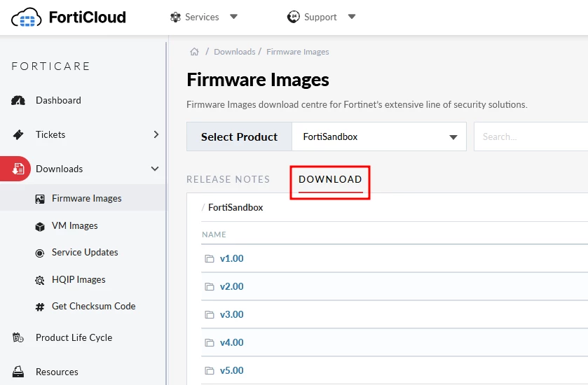The image size is (588, 385).
Task: Click the FortiCloud cloud logo icon
Action: pyautogui.click(x=26, y=17)
